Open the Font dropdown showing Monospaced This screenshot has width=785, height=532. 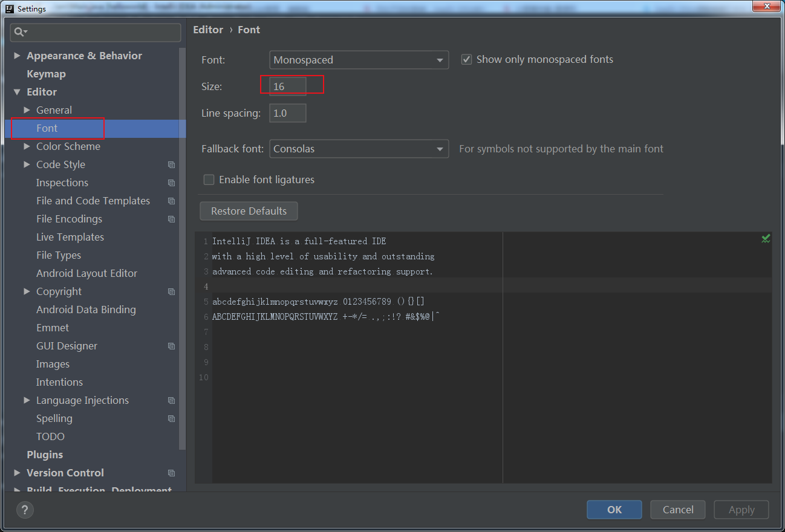tap(359, 60)
